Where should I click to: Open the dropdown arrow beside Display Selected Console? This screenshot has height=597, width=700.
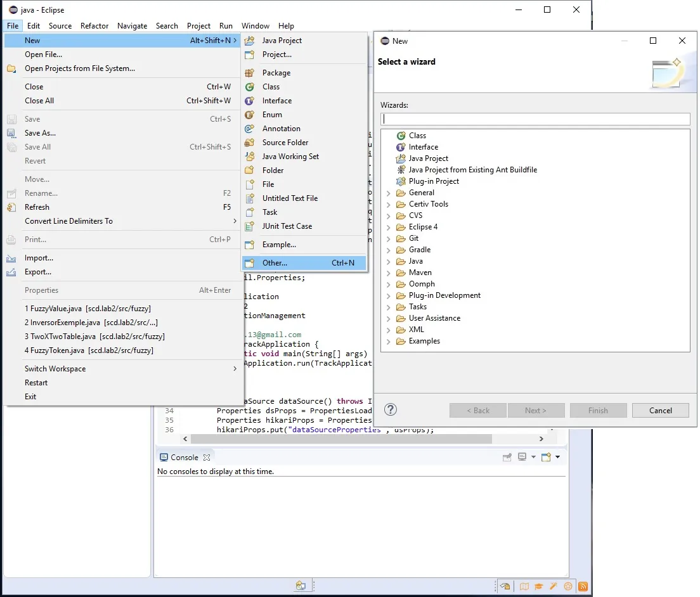tap(533, 457)
